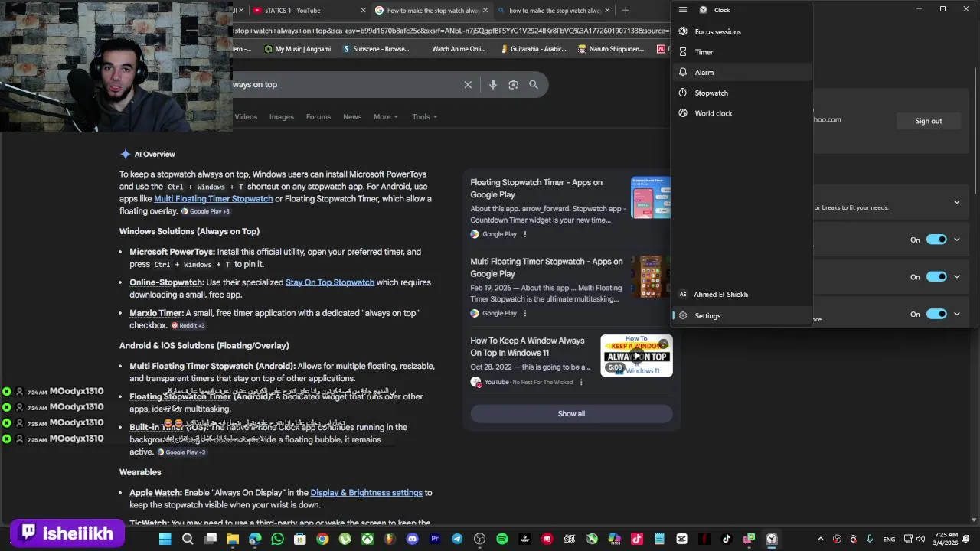Open Windows taskbar Search
The width and height of the screenshot is (980, 551).
[188, 539]
